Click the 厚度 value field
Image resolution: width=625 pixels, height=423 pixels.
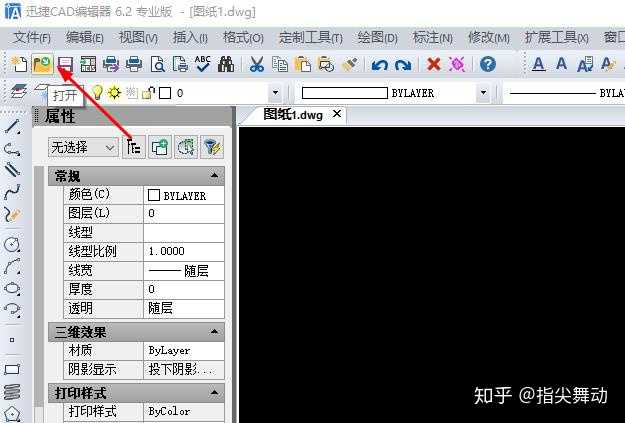coord(184,289)
